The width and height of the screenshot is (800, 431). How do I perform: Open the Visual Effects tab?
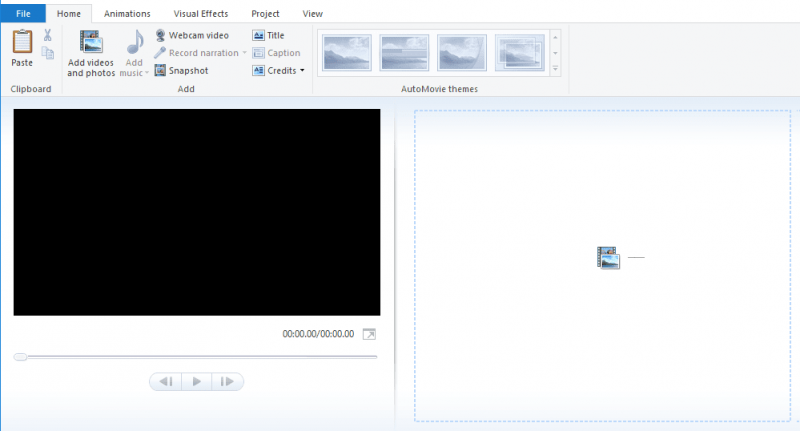coord(201,14)
